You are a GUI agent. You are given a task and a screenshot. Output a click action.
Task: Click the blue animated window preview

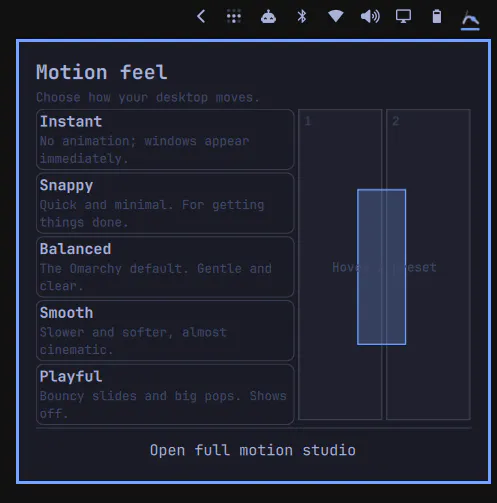tap(381, 267)
